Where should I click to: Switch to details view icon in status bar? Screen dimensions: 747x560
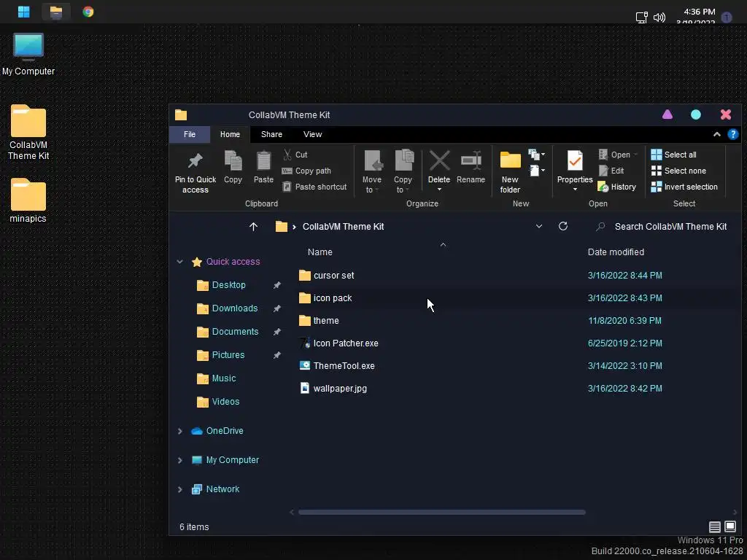click(714, 526)
